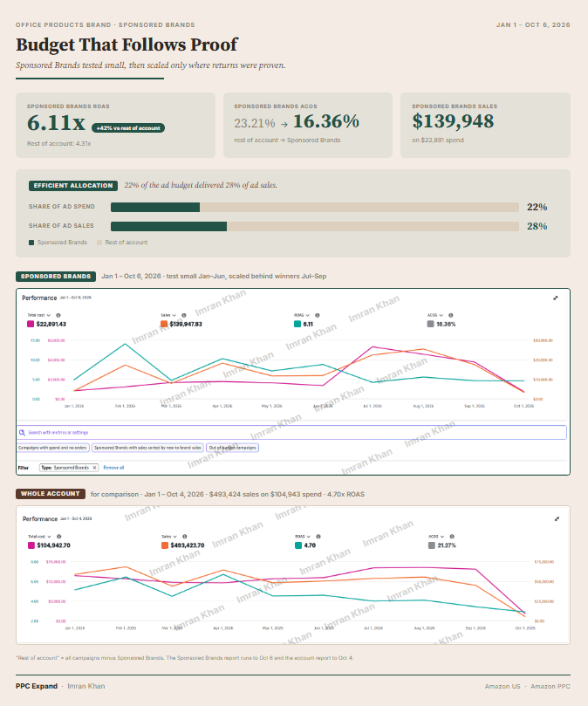Open ROAS info icon in Sponsored Brands panel

point(318,315)
